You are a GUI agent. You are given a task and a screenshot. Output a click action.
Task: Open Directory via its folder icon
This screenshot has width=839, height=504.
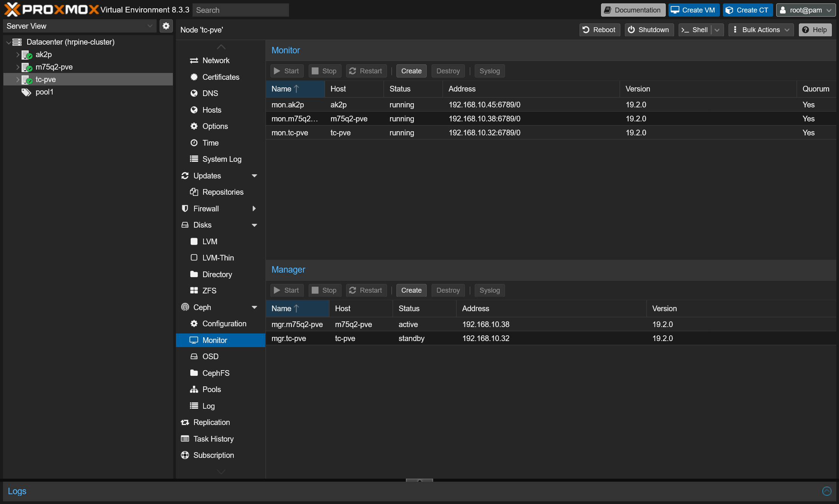[x=194, y=274]
